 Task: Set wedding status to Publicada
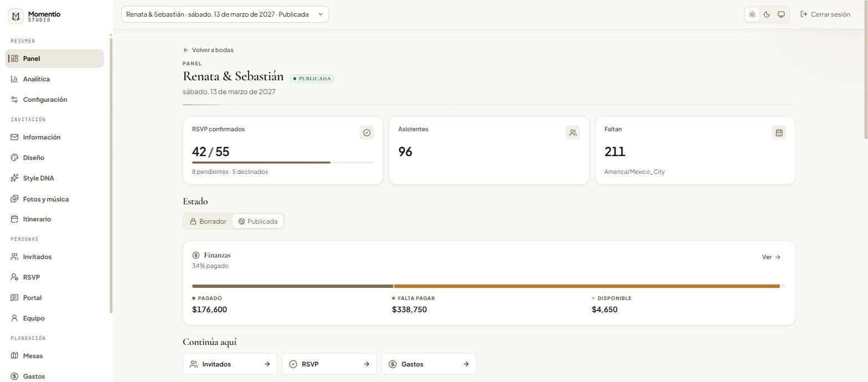pos(258,221)
